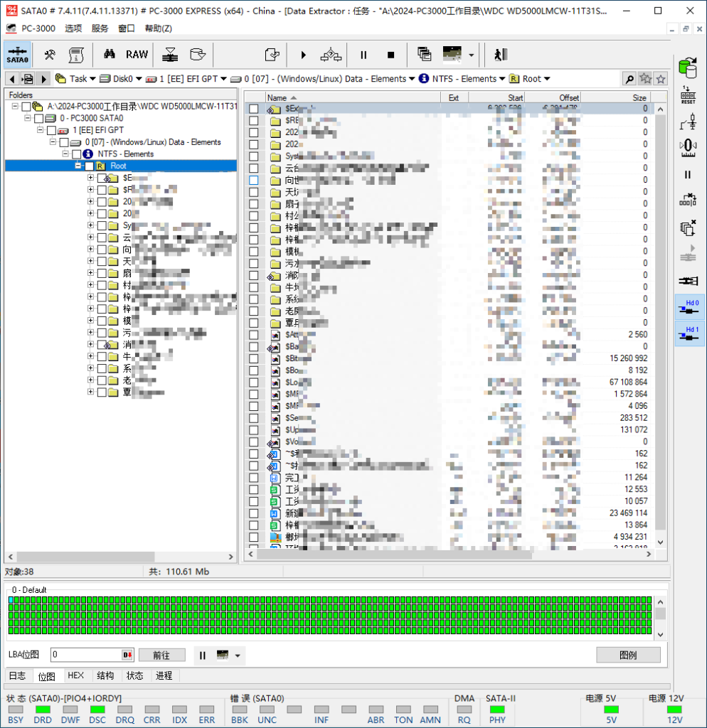Open the Task dropdown in path bar

pos(93,79)
